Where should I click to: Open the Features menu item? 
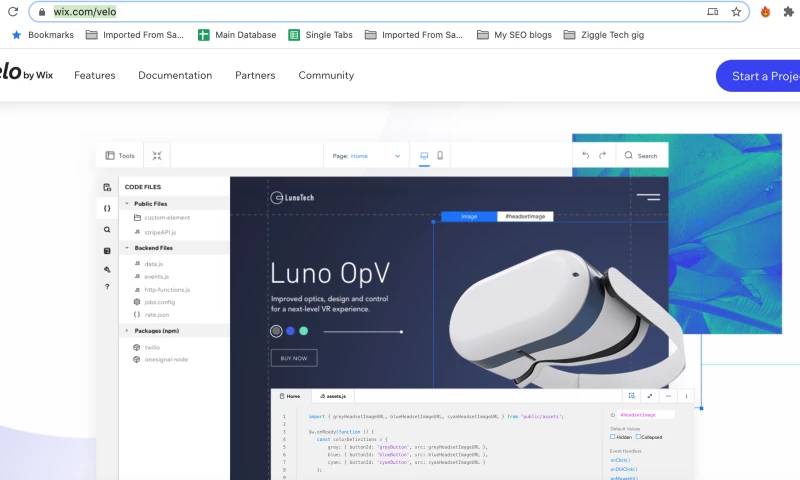tap(95, 75)
